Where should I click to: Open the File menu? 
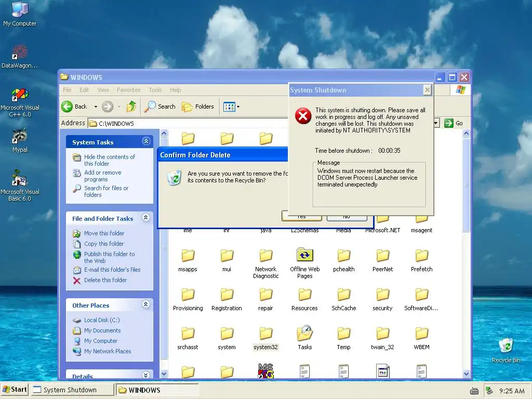coord(67,90)
